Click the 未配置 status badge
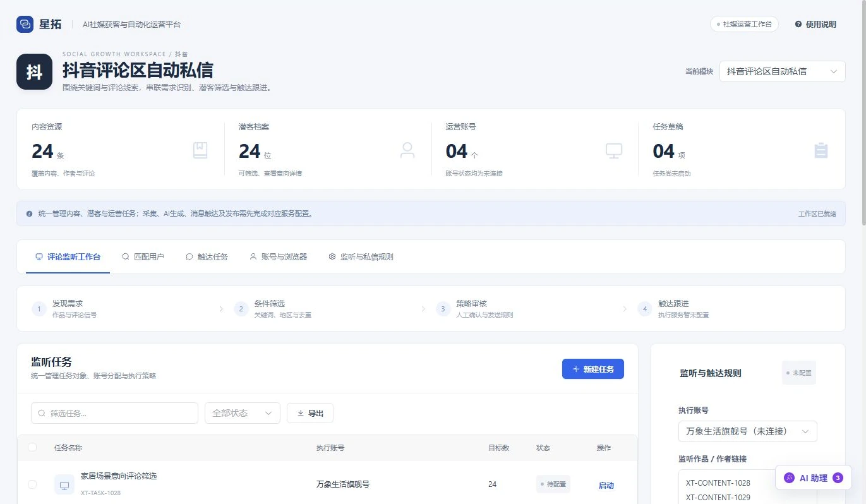The width and height of the screenshot is (866, 504). point(799,373)
